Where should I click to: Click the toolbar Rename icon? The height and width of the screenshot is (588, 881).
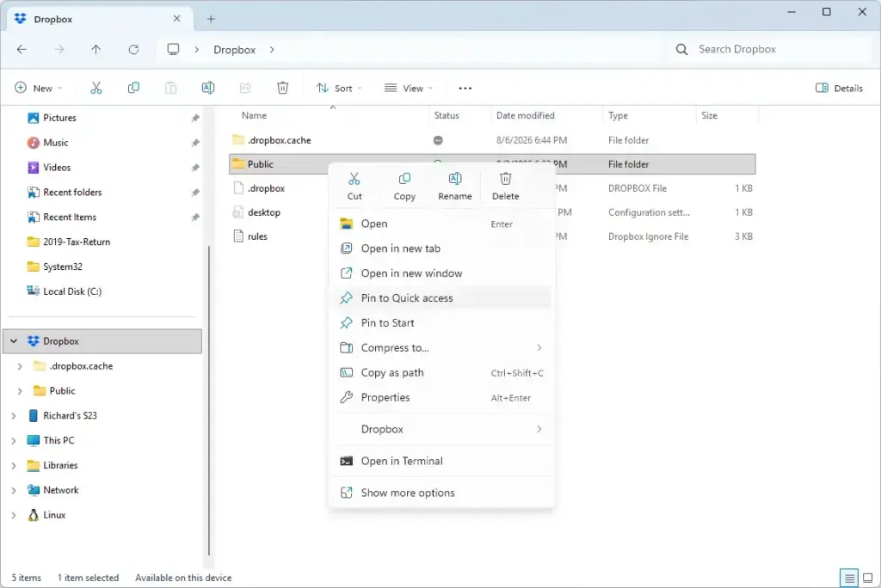(208, 88)
